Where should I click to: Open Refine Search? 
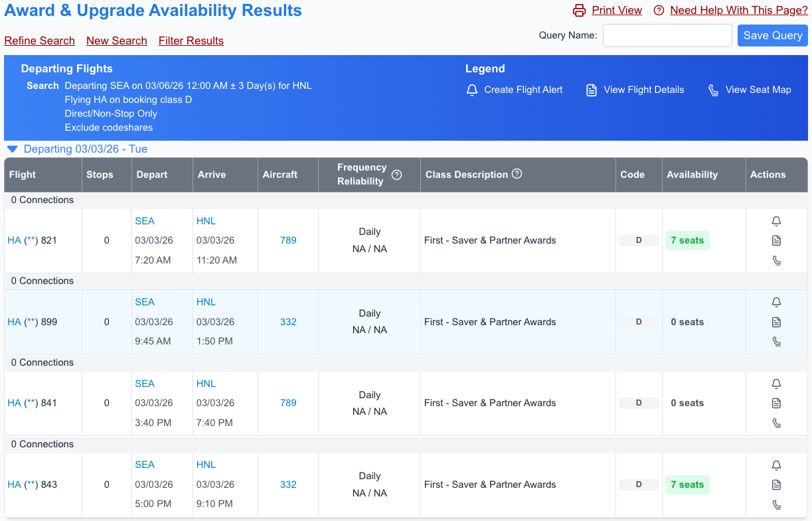39,40
